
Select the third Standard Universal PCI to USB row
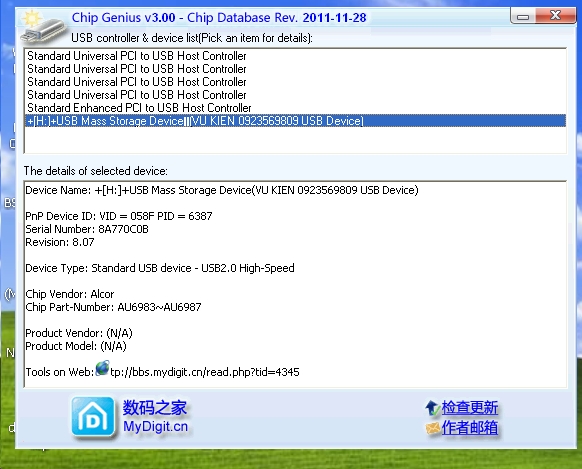pos(295,82)
